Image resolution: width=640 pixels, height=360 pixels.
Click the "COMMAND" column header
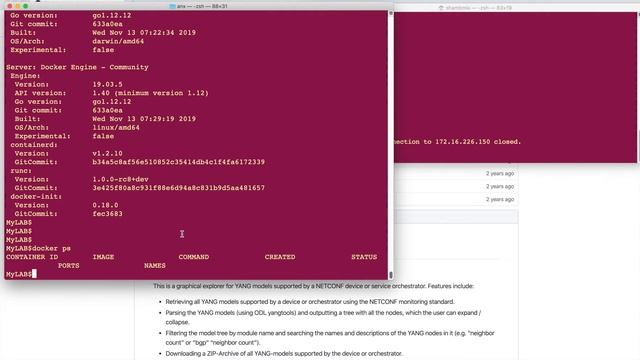pyautogui.click(x=194, y=257)
